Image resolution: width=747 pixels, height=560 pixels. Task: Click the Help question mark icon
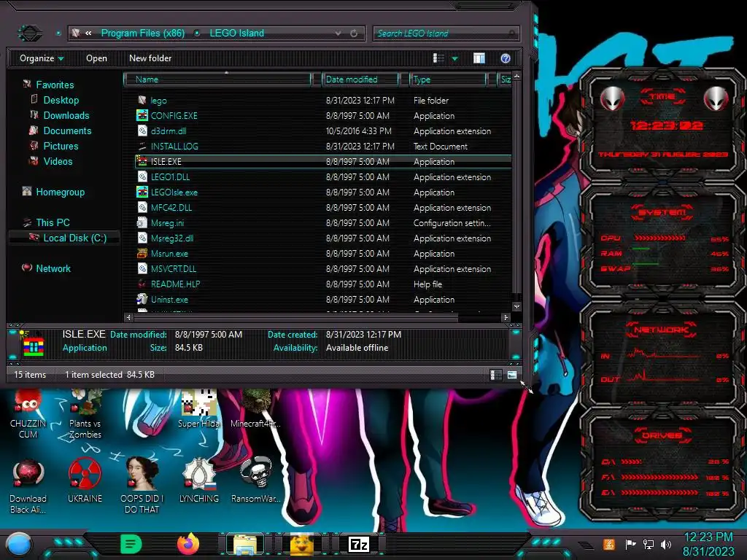coord(506,58)
